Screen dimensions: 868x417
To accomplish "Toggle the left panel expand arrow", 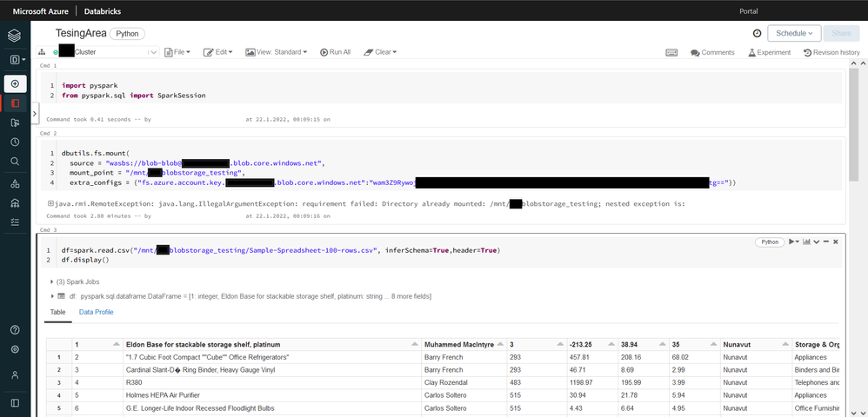I will coord(34,113).
